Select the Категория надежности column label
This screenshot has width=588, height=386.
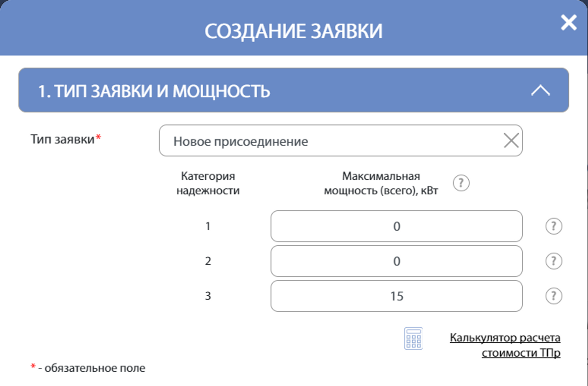(x=208, y=183)
